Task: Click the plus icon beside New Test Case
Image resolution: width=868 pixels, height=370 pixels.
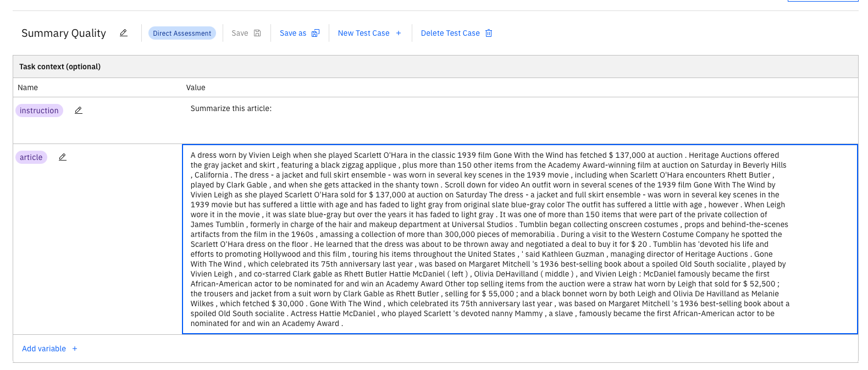Action: pyautogui.click(x=399, y=33)
